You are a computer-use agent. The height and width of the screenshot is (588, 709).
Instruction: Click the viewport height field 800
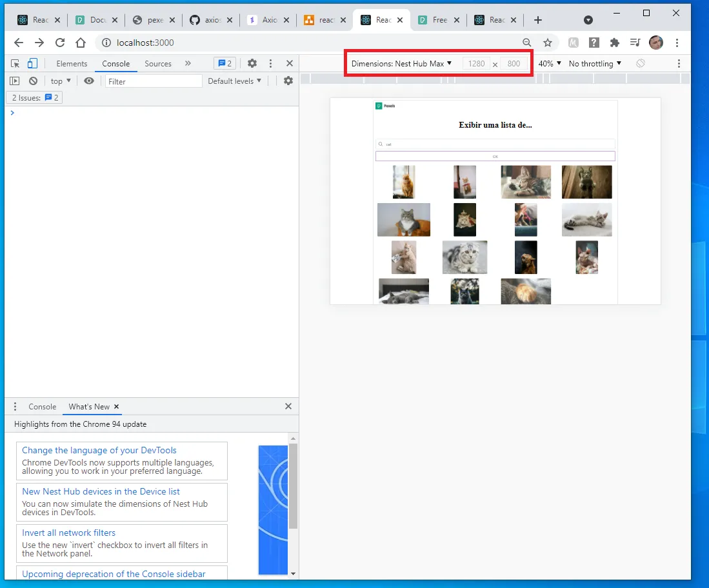pos(514,63)
